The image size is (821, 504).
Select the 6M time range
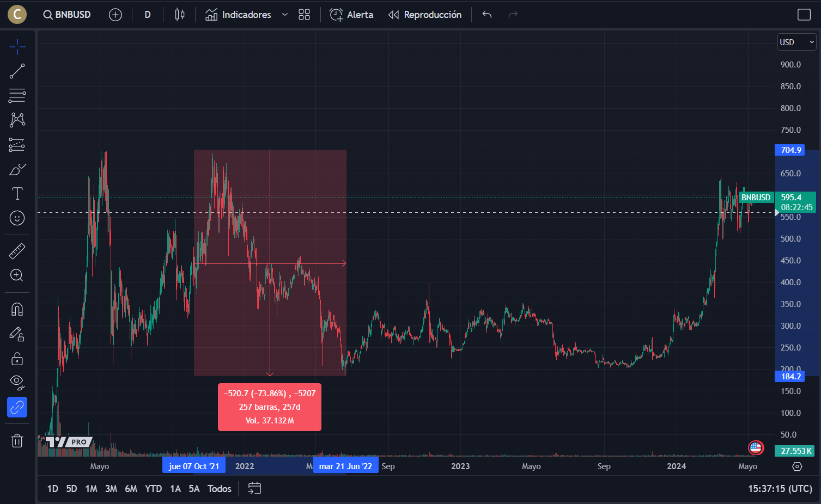pyautogui.click(x=131, y=489)
